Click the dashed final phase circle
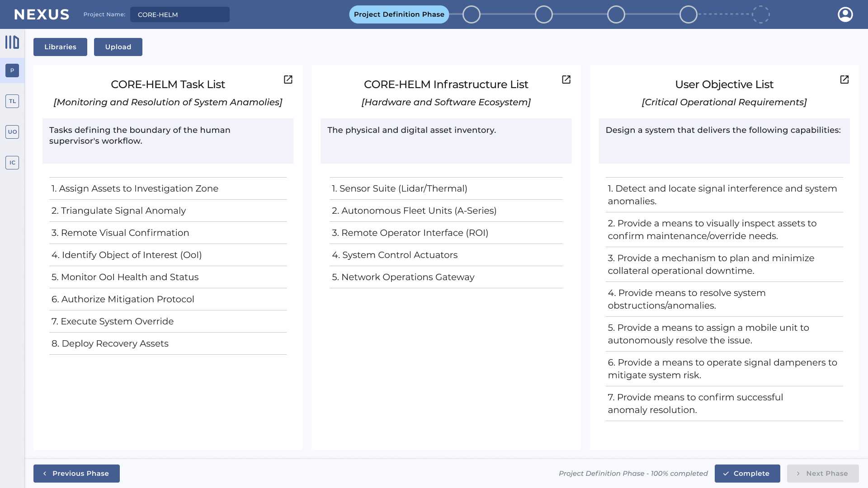Image resolution: width=868 pixels, height=488 pixels. coord(760,14)
